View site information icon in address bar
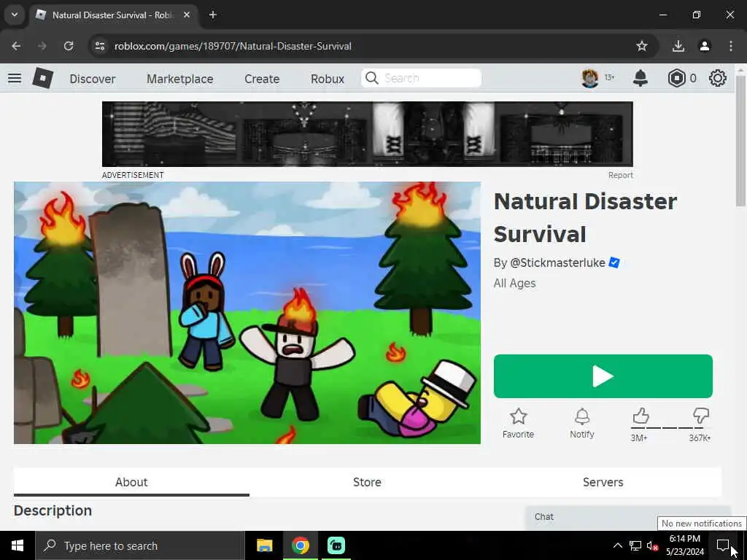The width and height of the screenshot is (747, 560). (x=99, y=46)
